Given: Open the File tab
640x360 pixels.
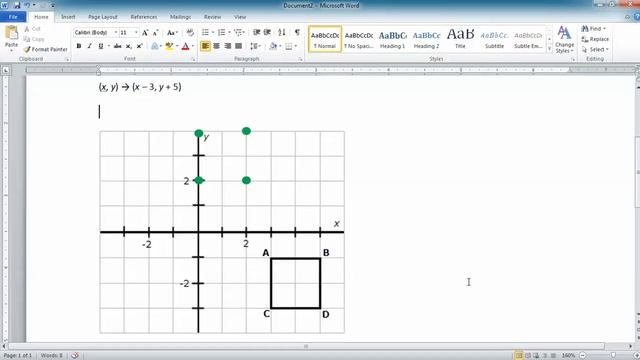Looking at the screenshot, I should pyautogui.click(x=13, y=17).
